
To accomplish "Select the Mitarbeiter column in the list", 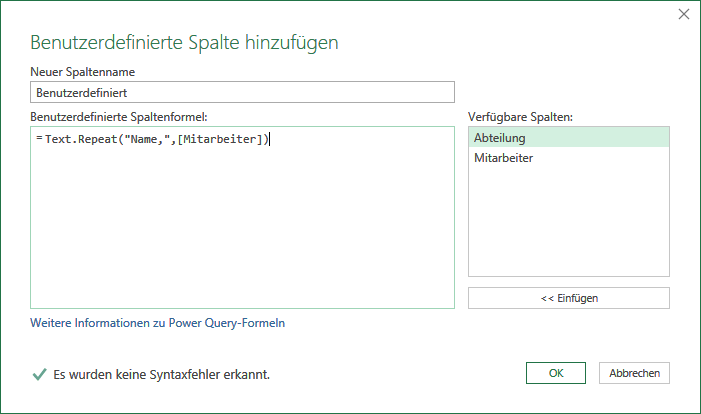I will pos(569,158).
